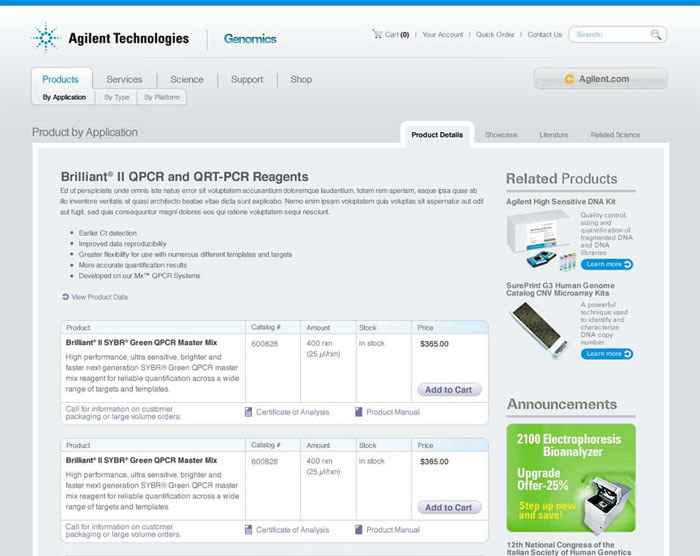Switch to the Related Science tab
The image size is (700, 556).
point(615,134)
